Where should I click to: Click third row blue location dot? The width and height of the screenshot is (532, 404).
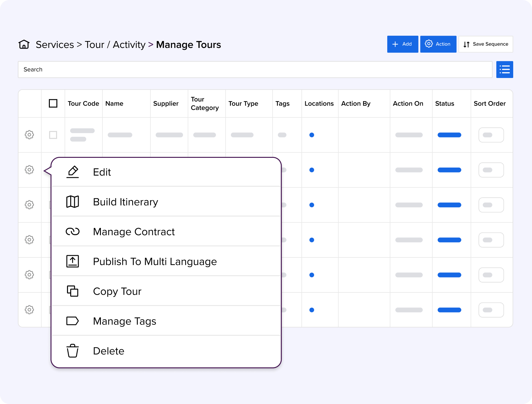(x=312, y=205)
